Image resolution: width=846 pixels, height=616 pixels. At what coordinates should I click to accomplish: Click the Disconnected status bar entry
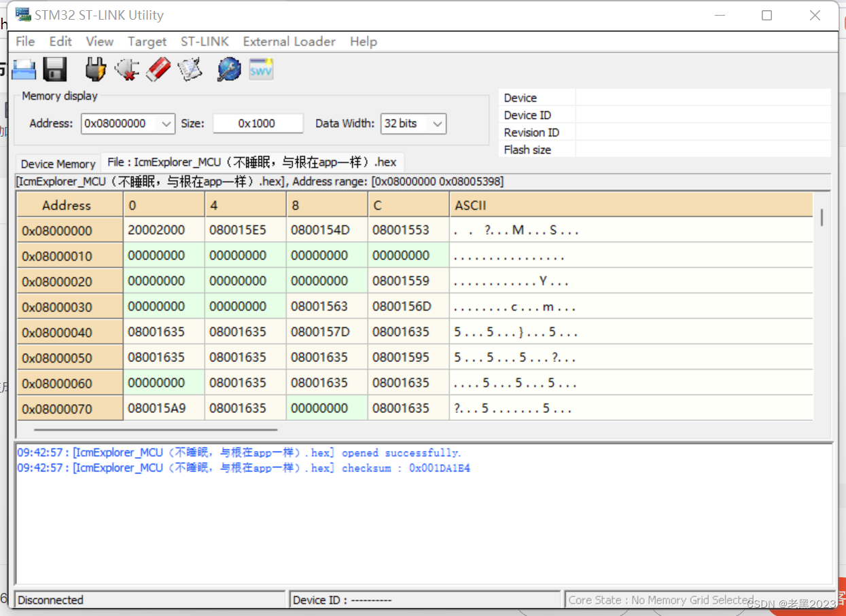tap(149, 600)
